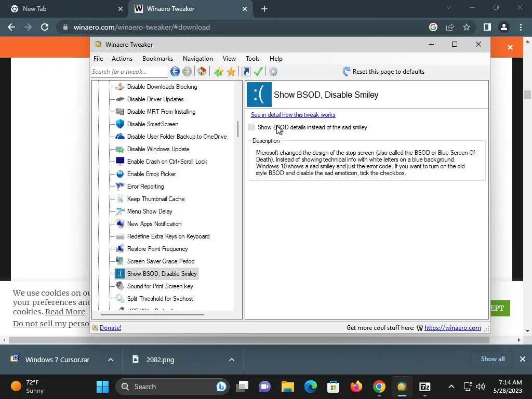Select Disable MRT From Installing
Screen dimensions: 532x399
pos(161,112)
